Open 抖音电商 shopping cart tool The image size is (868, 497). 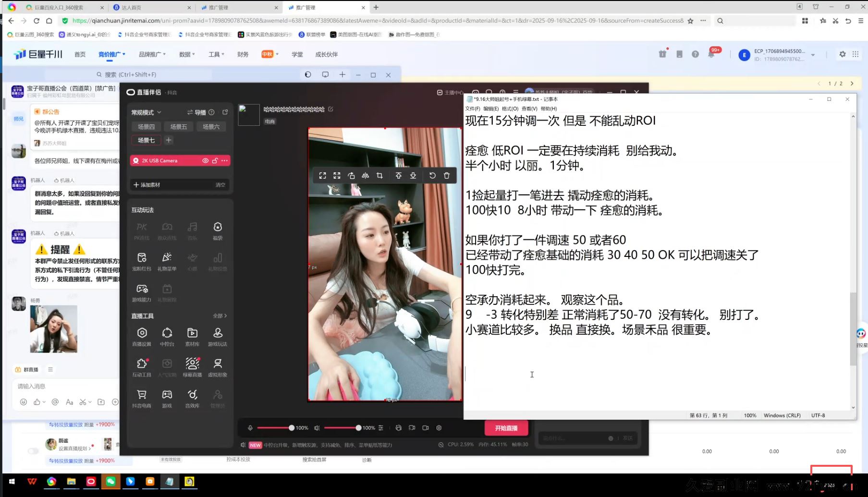[x=142, y=398]
